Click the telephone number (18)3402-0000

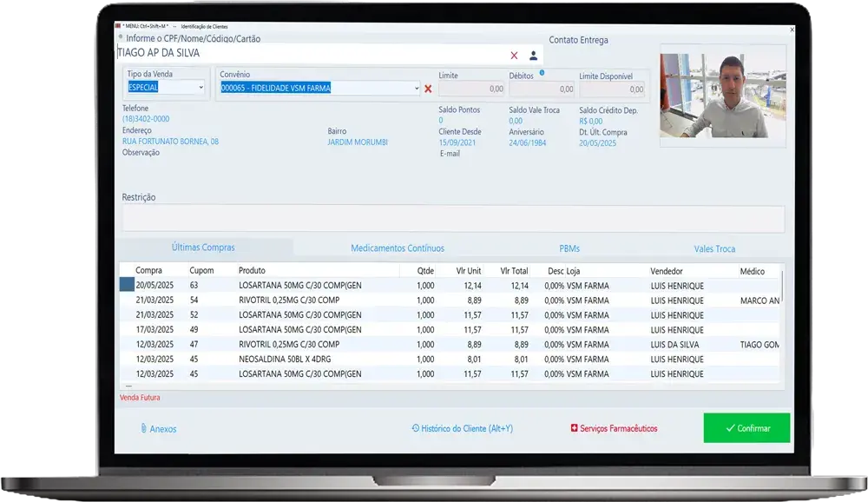point(146,119)
